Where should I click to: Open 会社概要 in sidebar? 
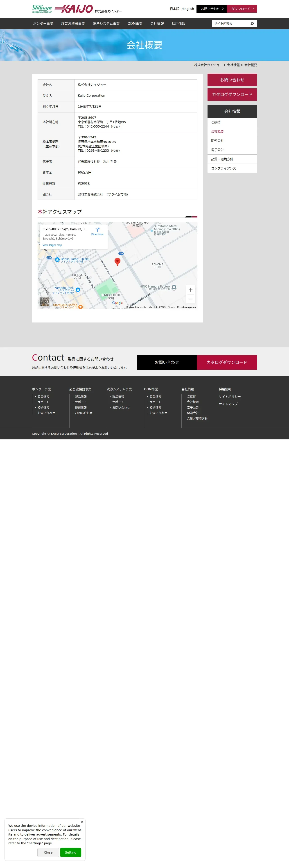pos(232,131)
